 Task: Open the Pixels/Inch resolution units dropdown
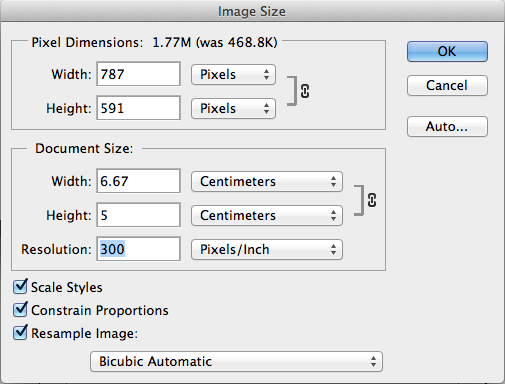tap(267, 250)
